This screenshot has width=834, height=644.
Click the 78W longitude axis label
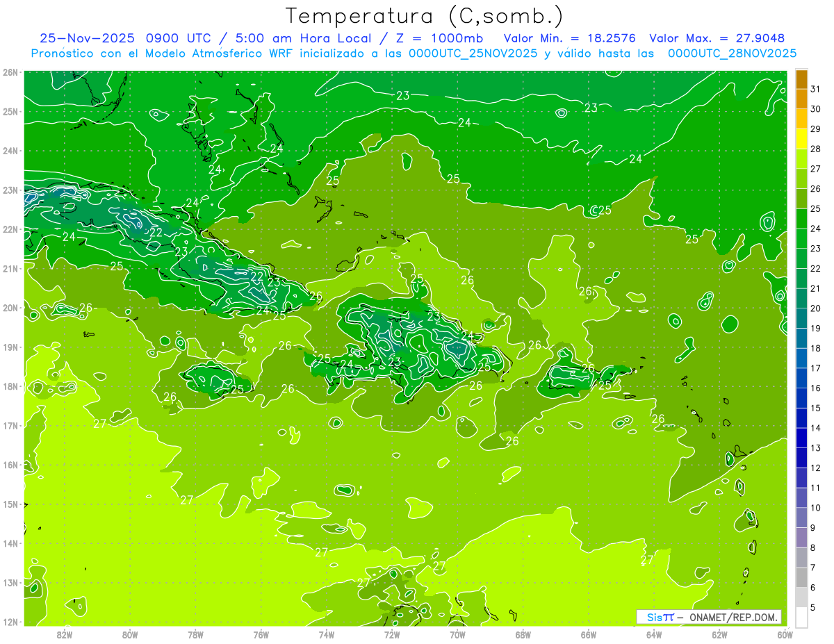195,634
